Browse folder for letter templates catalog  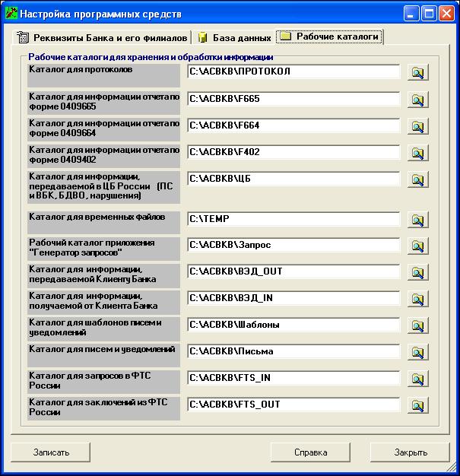(x=417, y=325)
